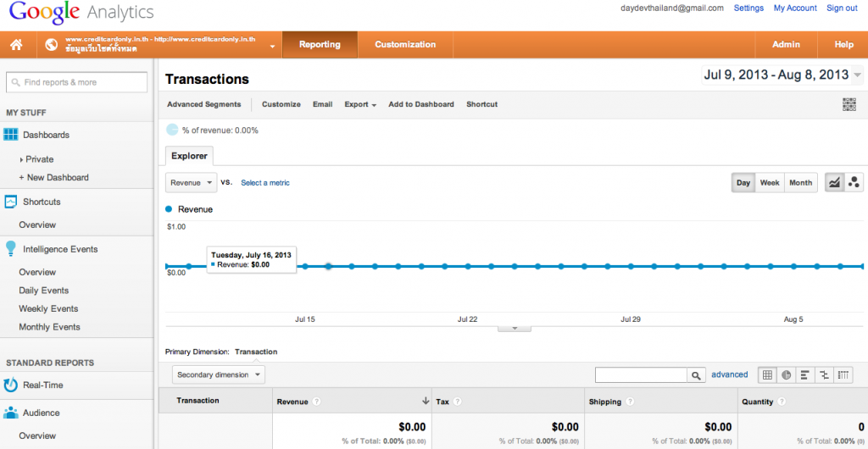Open the QR-style grid icon at top right
The width and height of the screenshot is (868, 449).
point(849,104)
